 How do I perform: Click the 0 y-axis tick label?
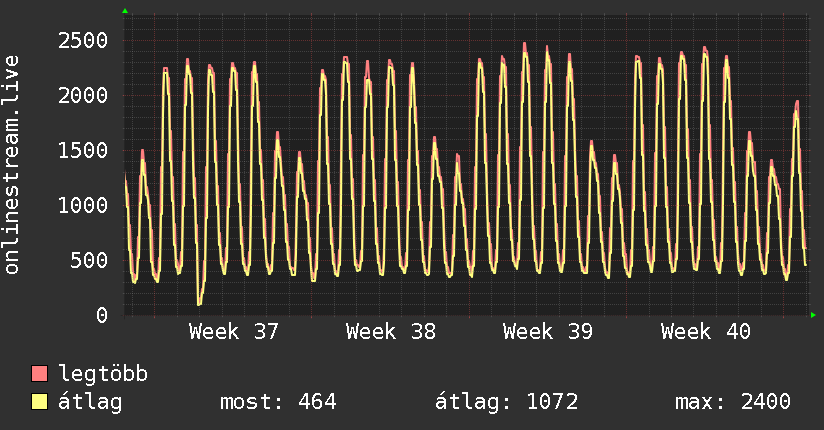coord(102,315)
